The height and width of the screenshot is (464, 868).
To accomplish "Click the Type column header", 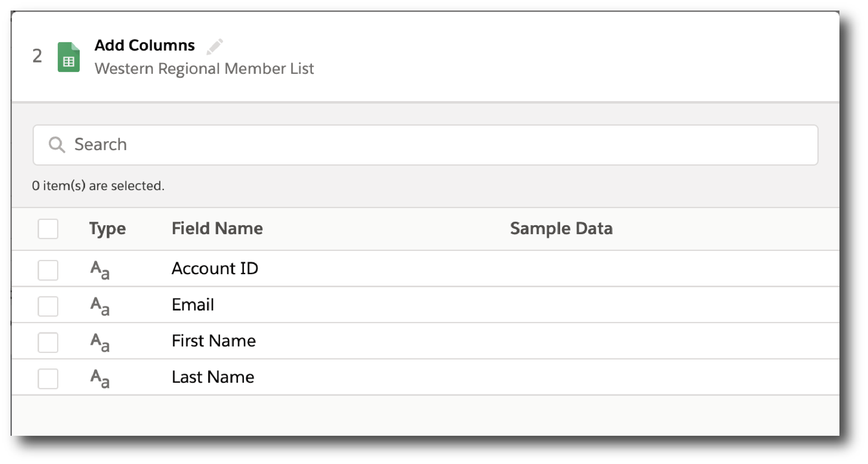I will (107, 228).
